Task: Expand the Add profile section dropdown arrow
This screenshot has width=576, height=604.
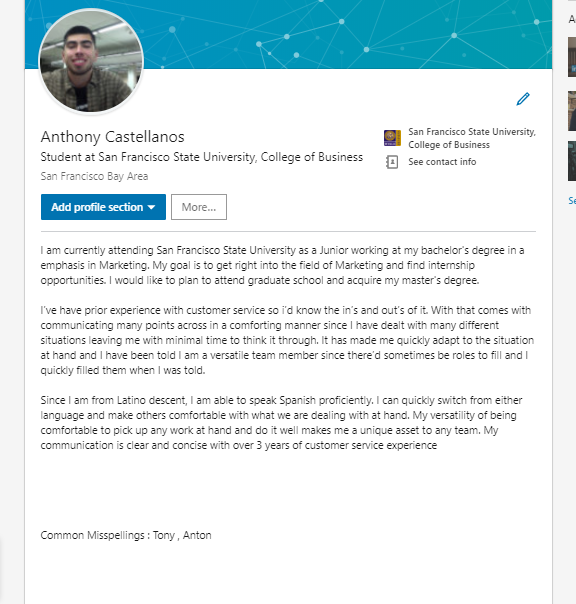Action: pyautogui.click(x=151, y=207)
